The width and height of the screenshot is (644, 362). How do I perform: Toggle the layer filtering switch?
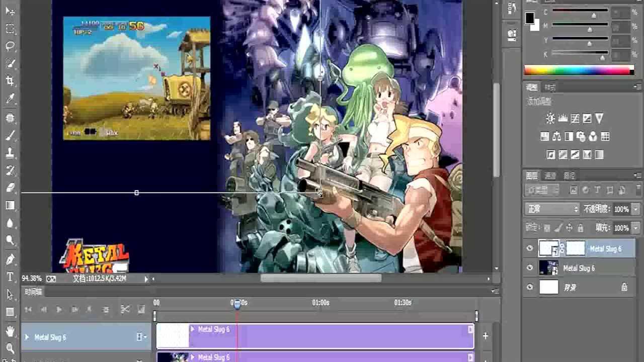point(638,190)
